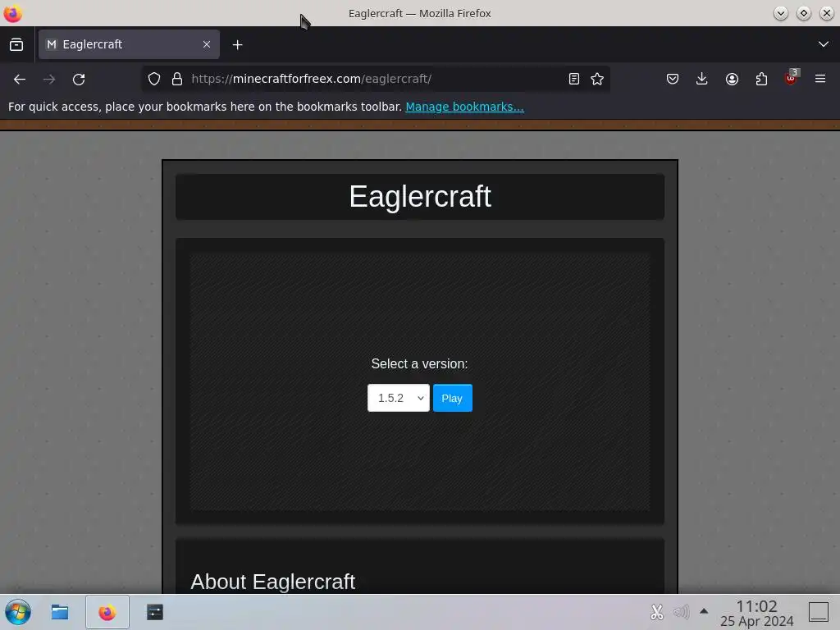840x630 pixels.
Task: Click the Eaglercraft page heading
Action: [x=420, y=197]
